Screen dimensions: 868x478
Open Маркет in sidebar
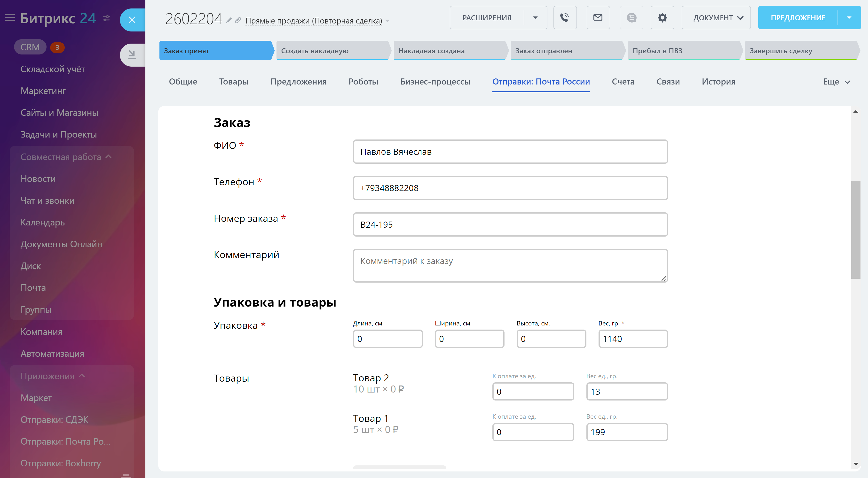36,398
